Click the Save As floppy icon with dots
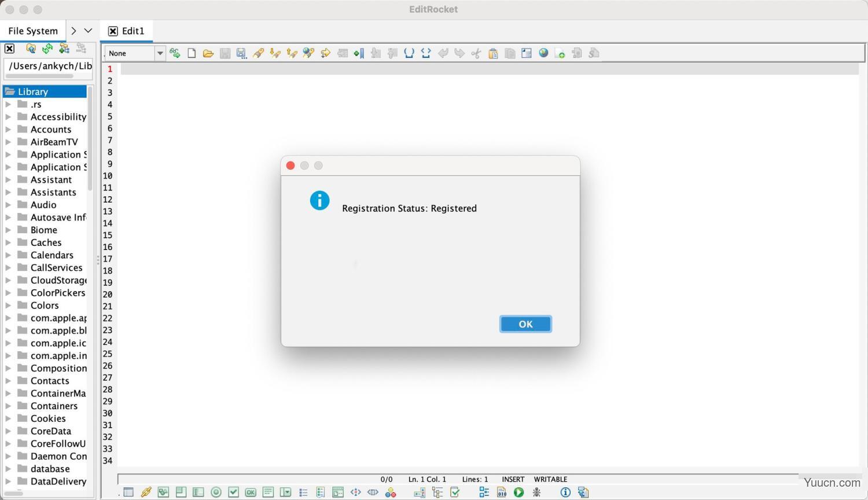This screenshot has height=500, width=868. pyautogui.click(x=241, y=53)
